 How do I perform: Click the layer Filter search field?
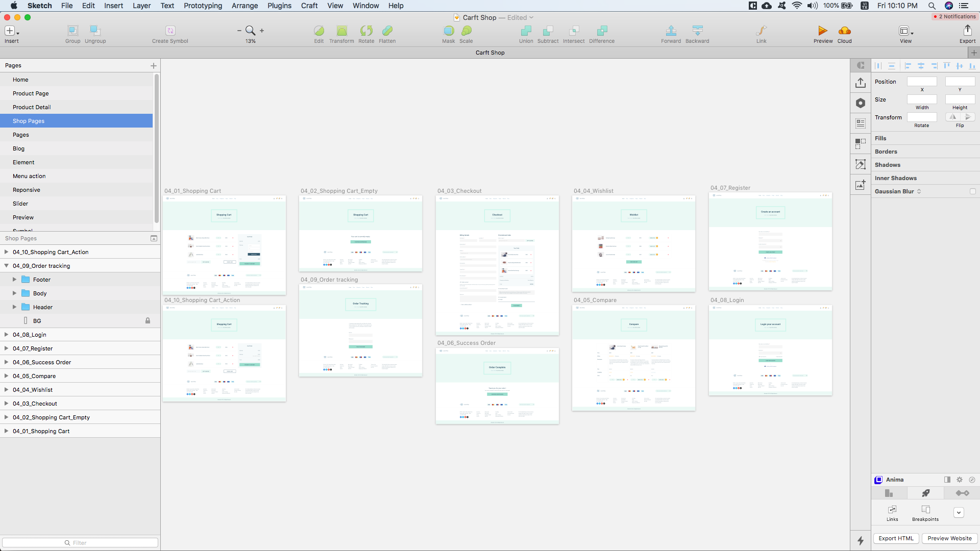pyautogui.click(x=80, y=543)
